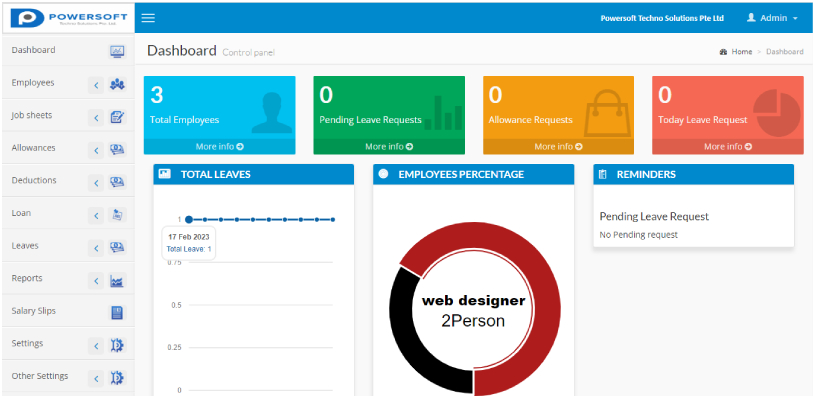Viewport: 813px width, 396px height.
Task: Click the Employees group icon
Action: point(117,83)
